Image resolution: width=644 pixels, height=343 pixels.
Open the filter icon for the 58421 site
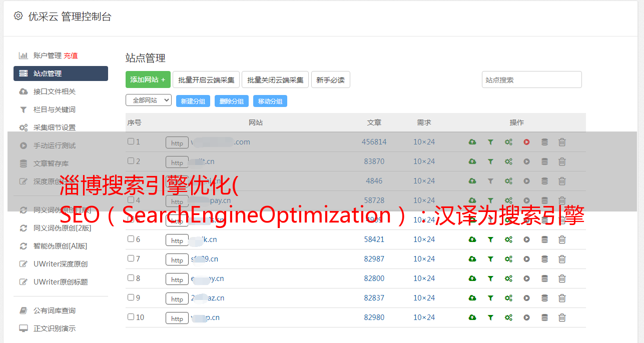[x=490, y=239]
